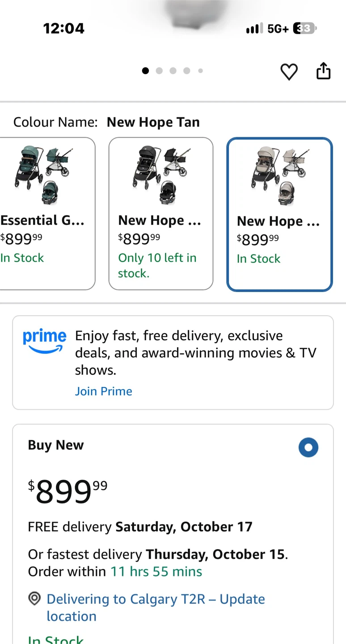Tap the location pin icon

coord(34,598)
